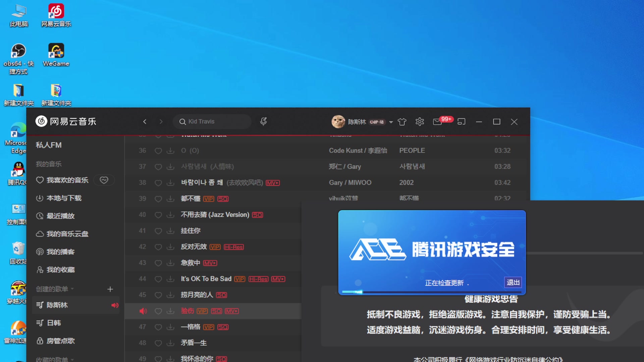Start heartbeat mode next to 我喜欢的音乐
Viewport: 644px width, 362px height.
tap(104, 180)
